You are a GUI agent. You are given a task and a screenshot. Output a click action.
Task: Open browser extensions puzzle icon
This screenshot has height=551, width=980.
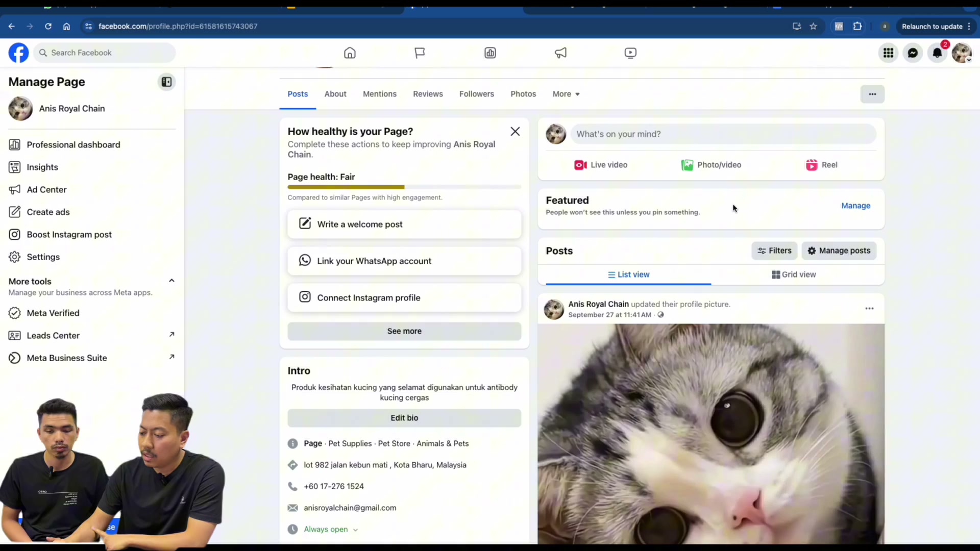click(857, 27)
